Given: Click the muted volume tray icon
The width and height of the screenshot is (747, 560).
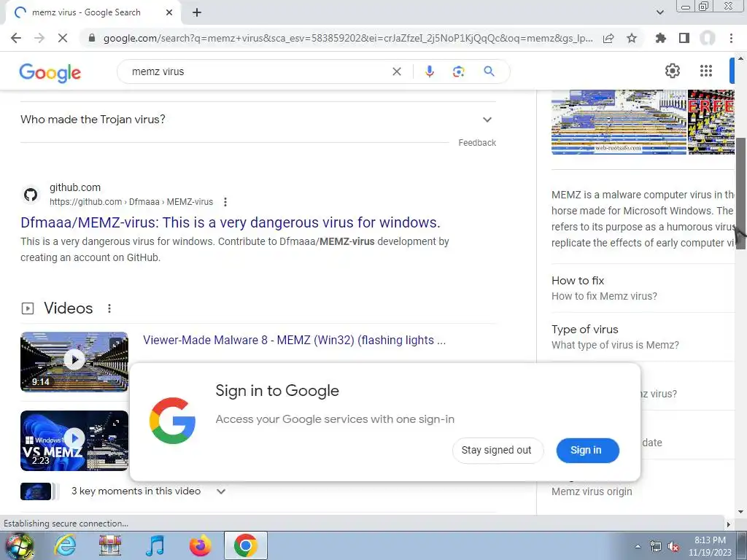Looking at the screenshot, I should [x=673, y=547].
